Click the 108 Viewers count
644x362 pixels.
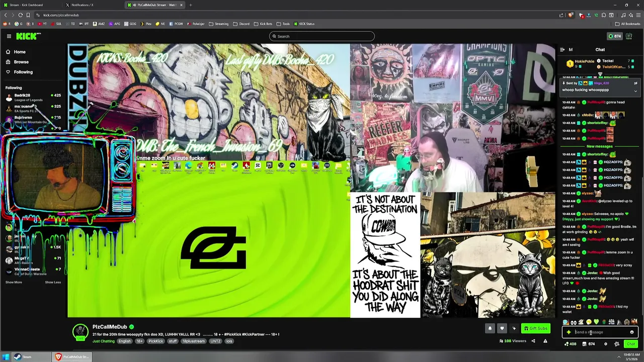512,341
